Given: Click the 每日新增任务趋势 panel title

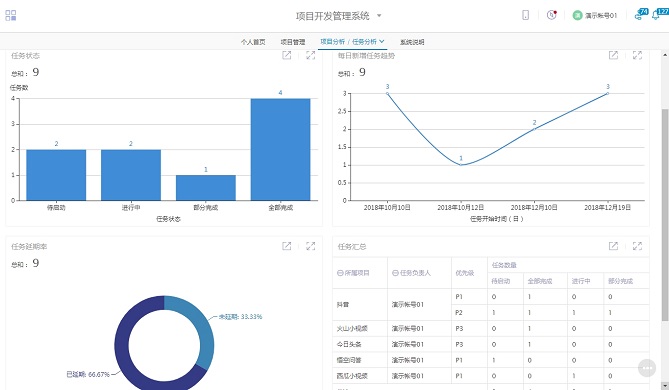Looking at the screenshot, I should click(x=366, y=55).
